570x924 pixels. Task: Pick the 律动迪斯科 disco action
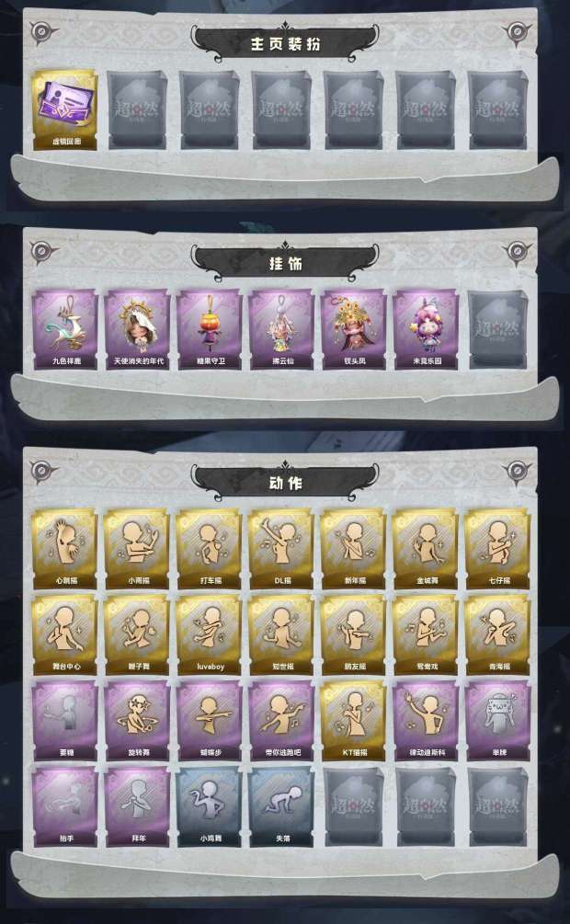coord(427,722)
